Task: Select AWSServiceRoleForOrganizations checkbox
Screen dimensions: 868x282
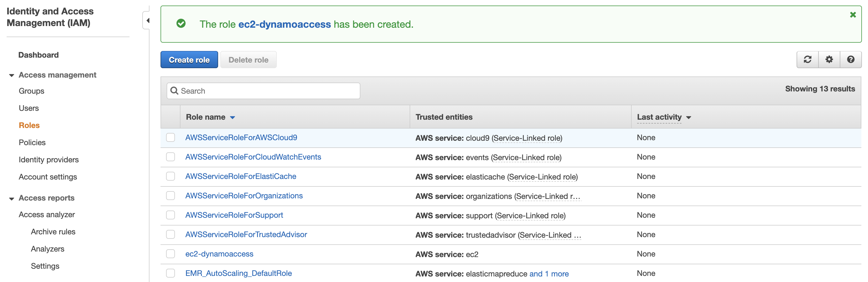Action: (170, 196)
